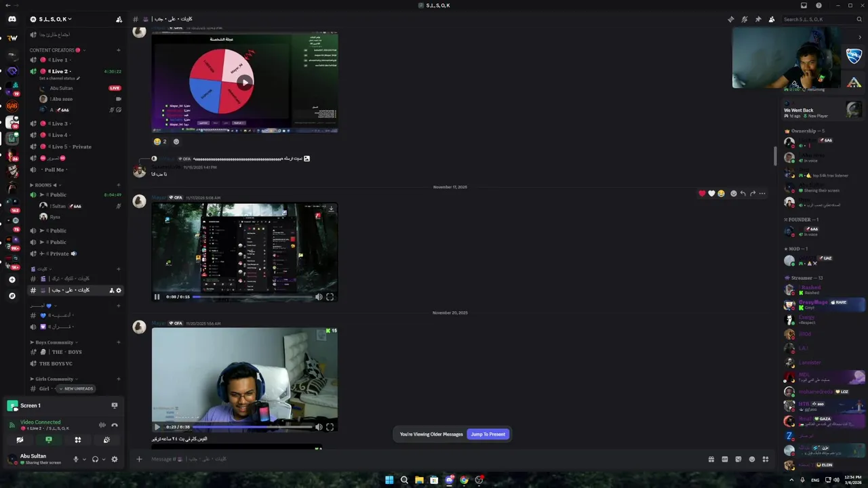Image resolution: width=868 pixels, height=488 pixels.
Task: React with the laughing crying emoji
Action: click(721, 193)
